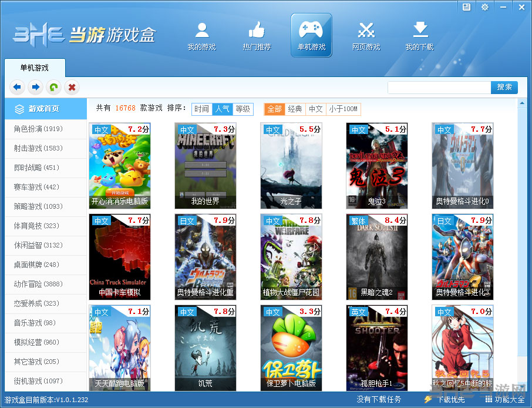Click the version text V1.0.1.232
Viewport: 532px width, 408px height.
72,400
